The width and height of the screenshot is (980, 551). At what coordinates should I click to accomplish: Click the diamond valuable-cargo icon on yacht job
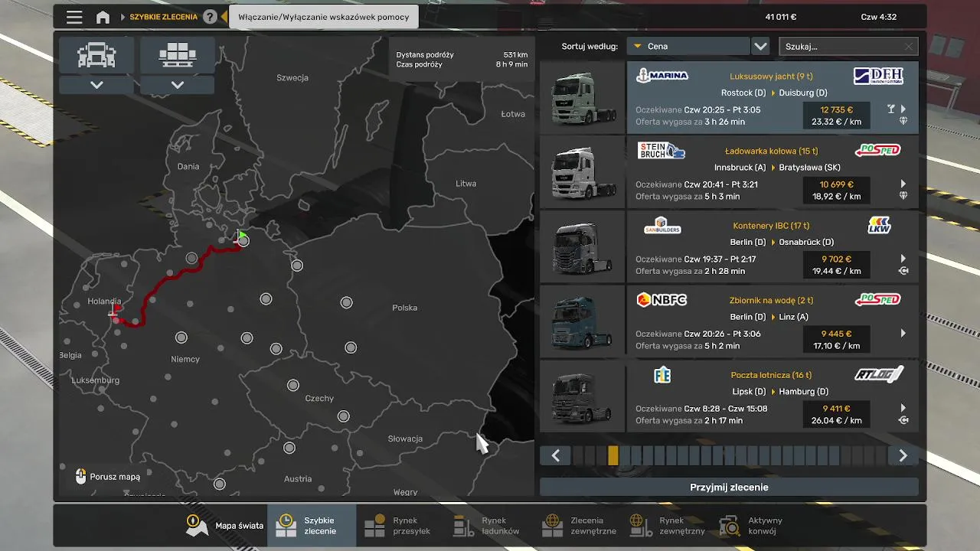903,121
